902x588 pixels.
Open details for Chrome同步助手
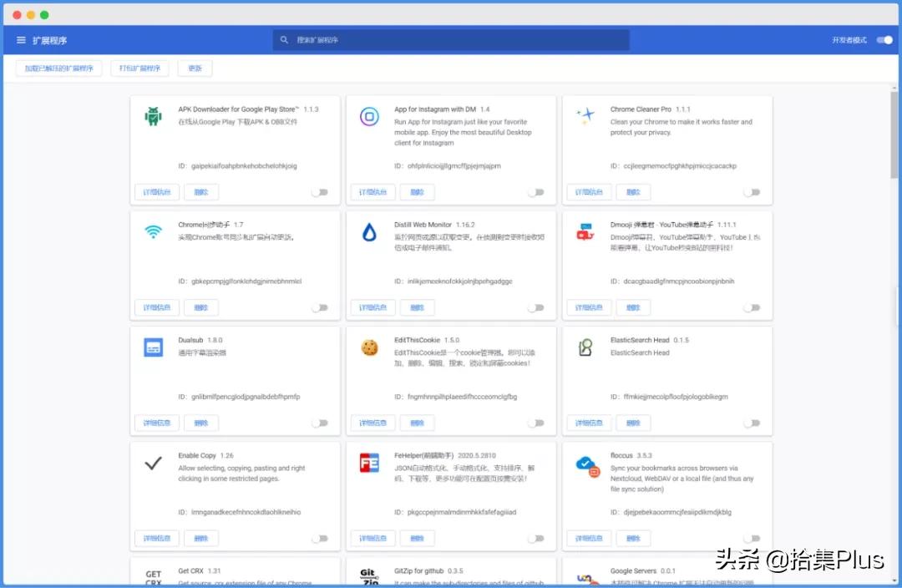pos(157,308)
